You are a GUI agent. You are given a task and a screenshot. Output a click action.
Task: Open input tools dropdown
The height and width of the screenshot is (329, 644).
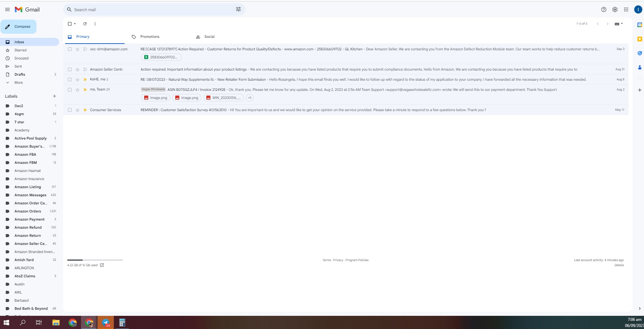619,24
